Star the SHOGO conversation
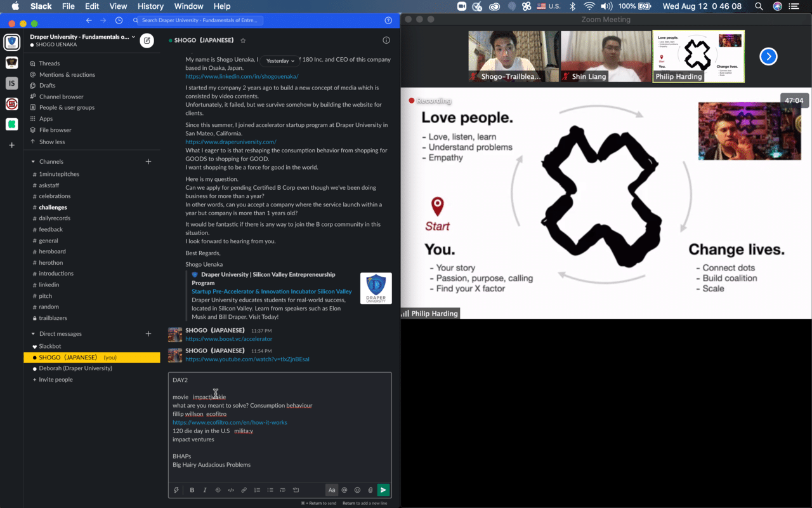The image size is (812, 508). click(x=243, y=41)
